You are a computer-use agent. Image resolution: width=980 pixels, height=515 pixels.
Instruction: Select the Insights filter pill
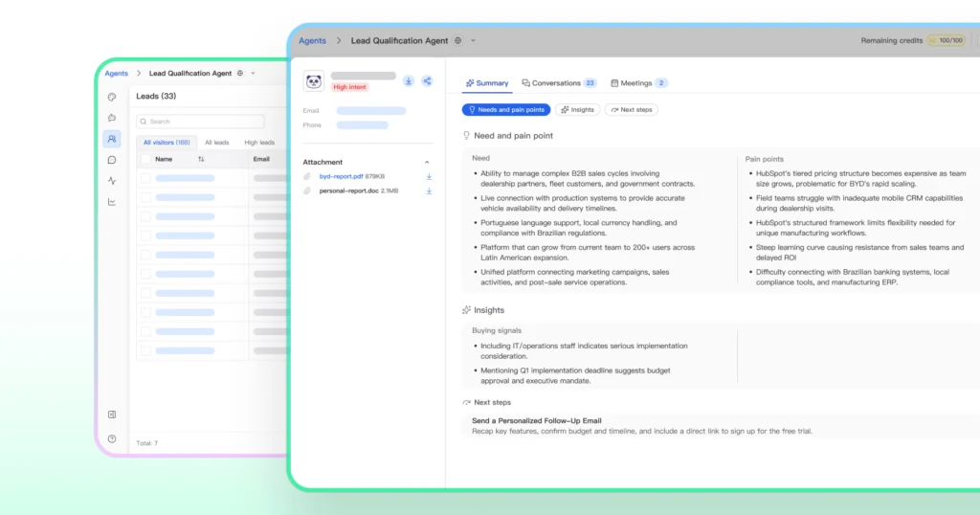(x=577, y=110)
